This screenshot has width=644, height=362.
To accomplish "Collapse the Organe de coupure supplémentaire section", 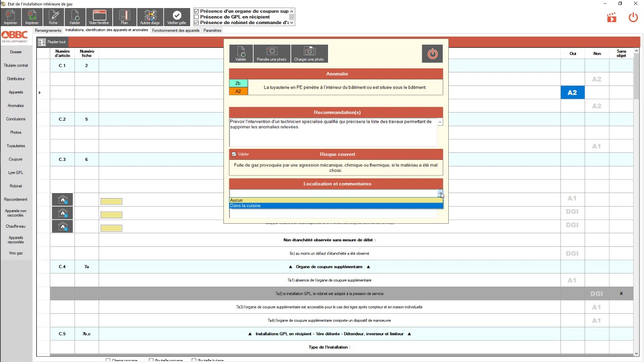I will [329, 266].
